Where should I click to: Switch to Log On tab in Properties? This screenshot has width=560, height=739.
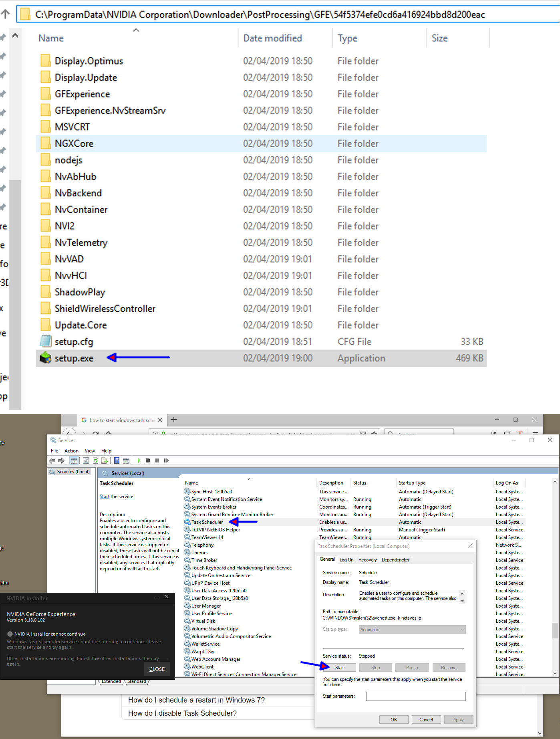click(x=346, y=560)
